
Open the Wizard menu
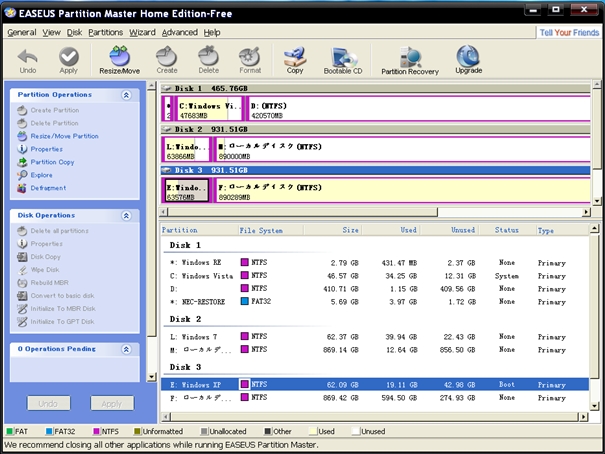tap(142, 32)
